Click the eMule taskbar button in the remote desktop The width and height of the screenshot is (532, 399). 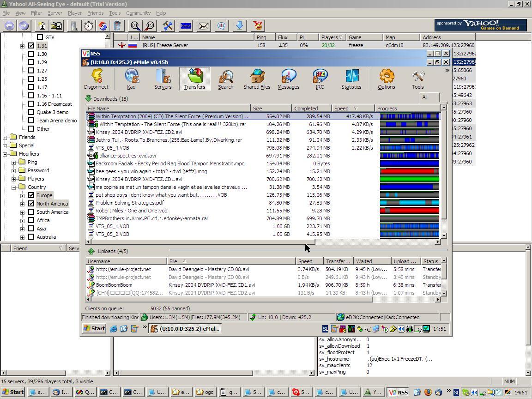pyautogui.click(x=185, y=328)
